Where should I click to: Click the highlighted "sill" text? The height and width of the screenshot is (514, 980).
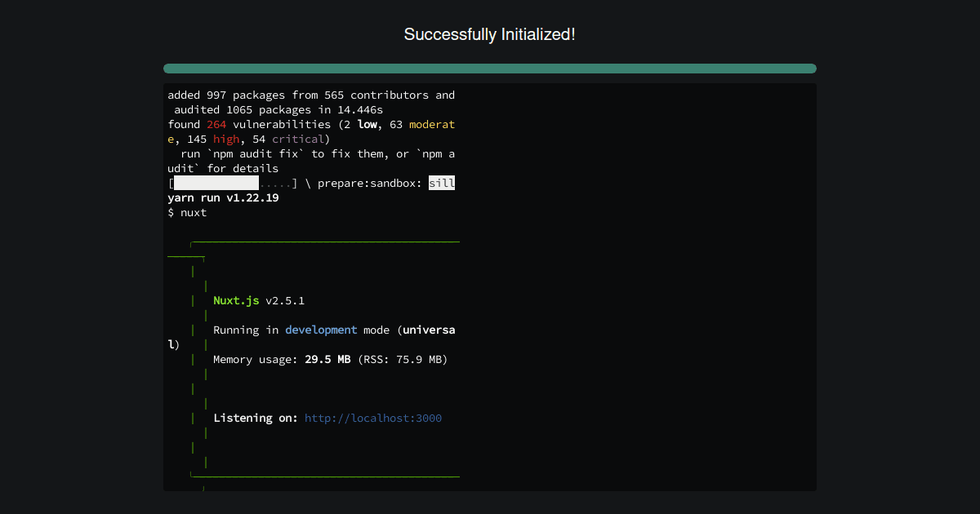[x=442, y=183]
